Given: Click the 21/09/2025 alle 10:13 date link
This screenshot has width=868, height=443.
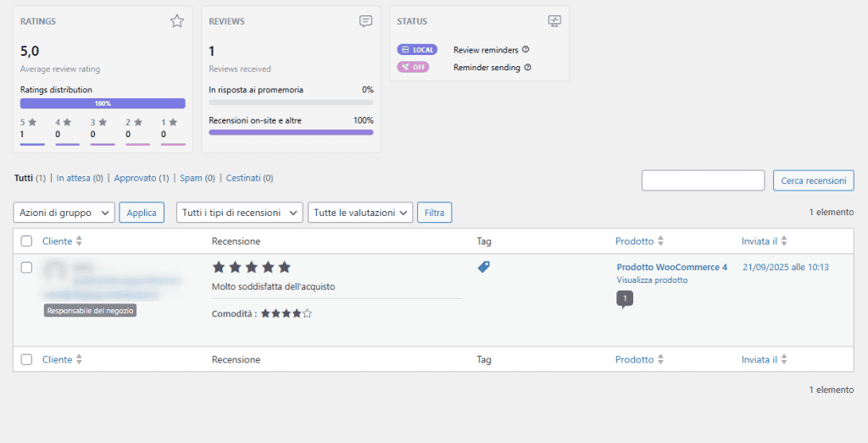Looking at the screenshot, I should click(786, 267).
